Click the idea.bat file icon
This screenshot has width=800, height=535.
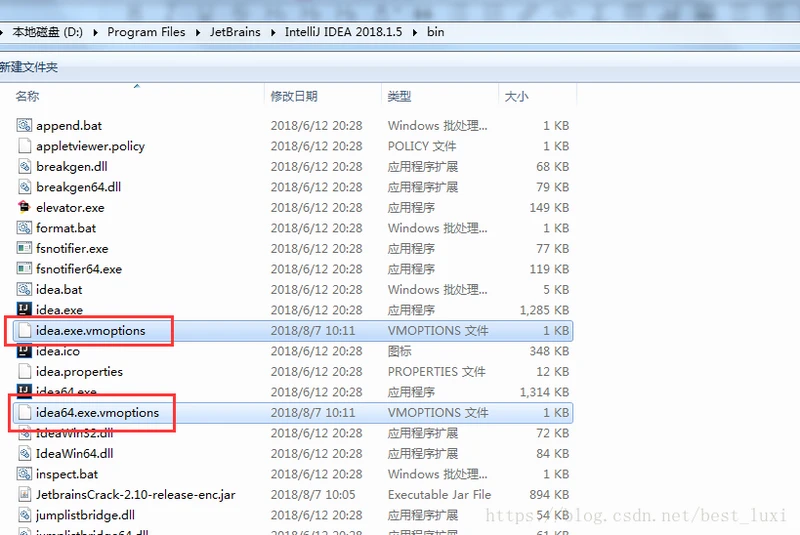click(x=24, y=289)
